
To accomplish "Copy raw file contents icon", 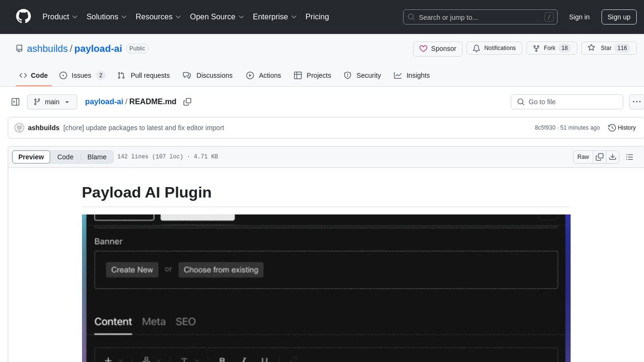I will pos(599,157).
